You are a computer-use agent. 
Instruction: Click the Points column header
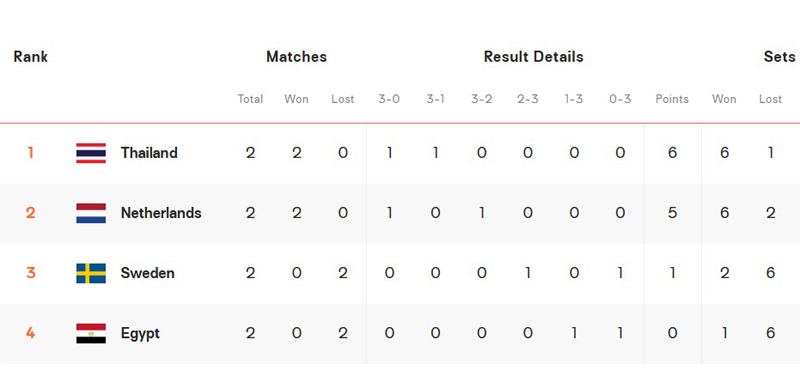point(672,99)
